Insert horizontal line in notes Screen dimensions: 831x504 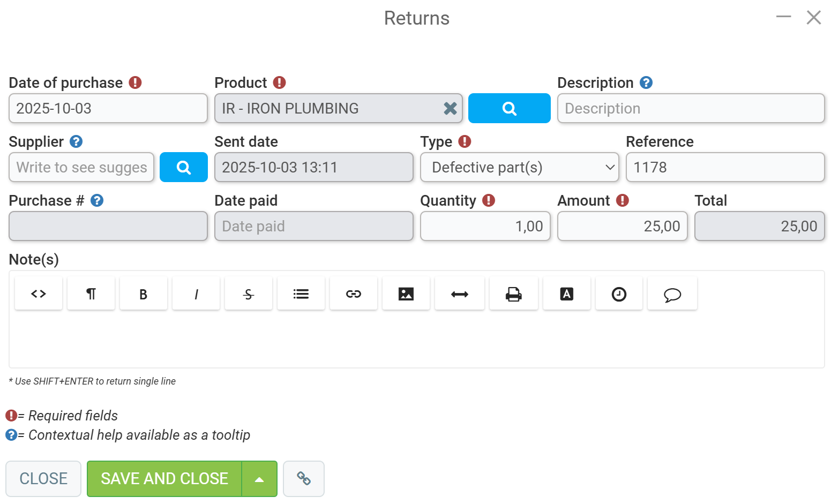460,294
